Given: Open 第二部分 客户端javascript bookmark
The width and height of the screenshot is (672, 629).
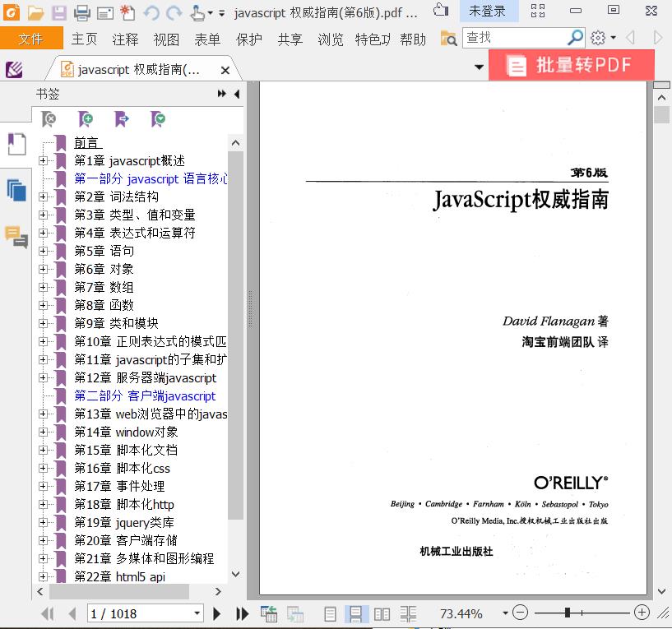Looking at the screenshot, I should [x=145, y=396].
